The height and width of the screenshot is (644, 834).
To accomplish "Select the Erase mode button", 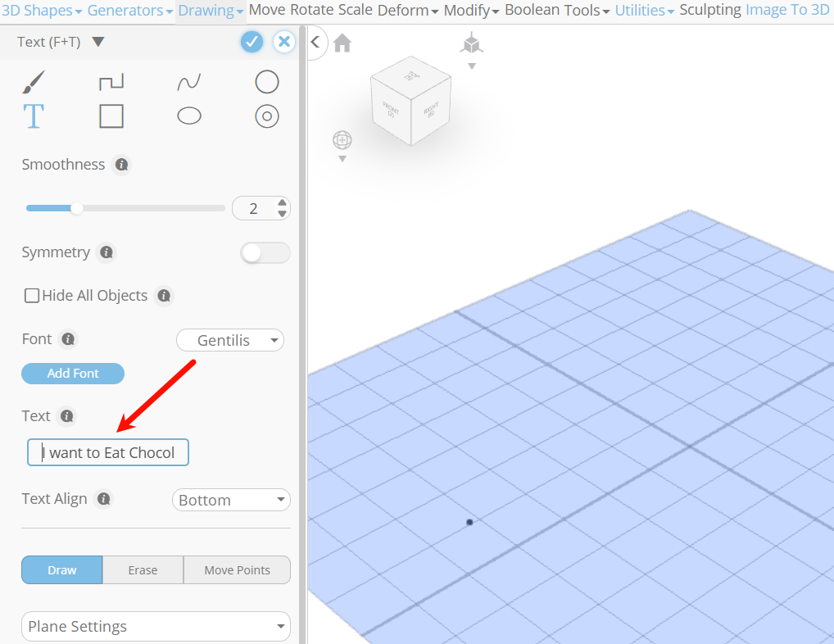I will coord(143,570).
